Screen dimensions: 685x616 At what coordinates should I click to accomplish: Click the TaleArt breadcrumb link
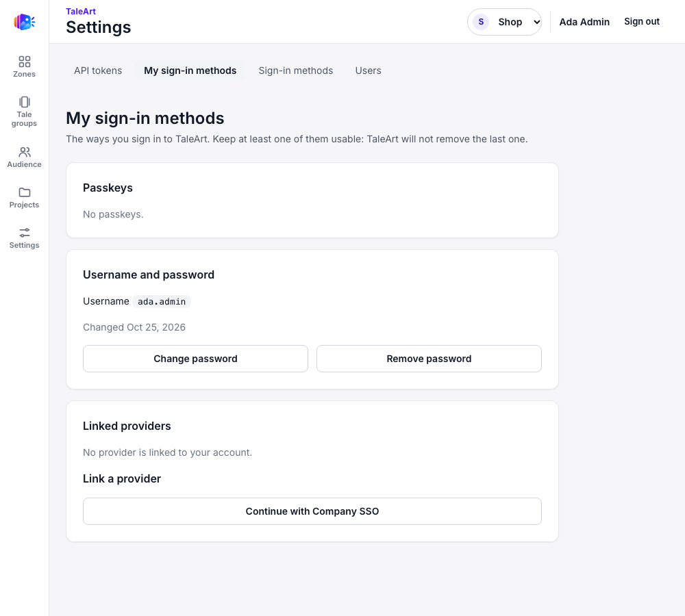click(x=81, y=12)
